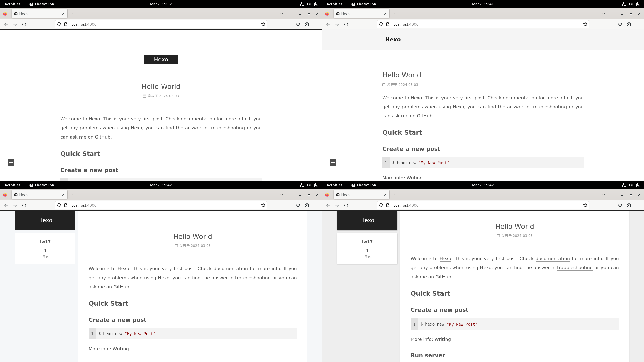Open Pocket save icon in bottom-right window
644x362 pixels.
(620, 205)
